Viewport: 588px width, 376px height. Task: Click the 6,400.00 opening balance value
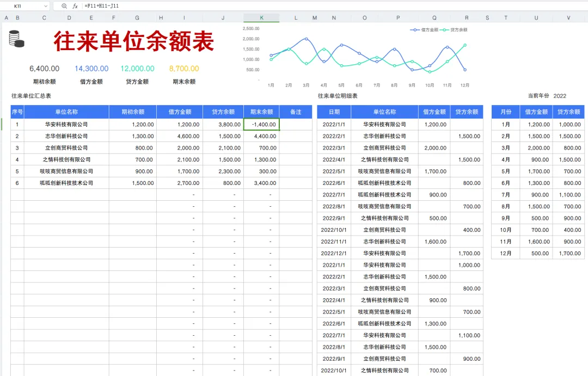[x=44, y=69]
